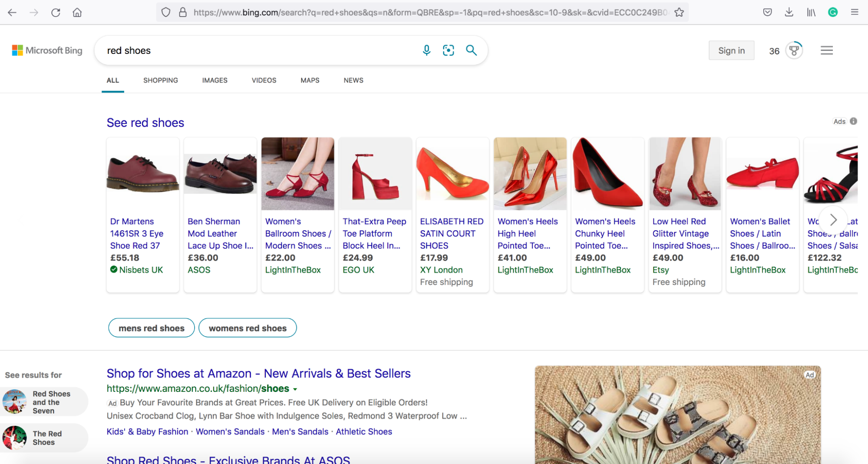This screenshot has width=868, height=464.
Task: Open Shop for Shoes at Amazon link
Action: 258,374
